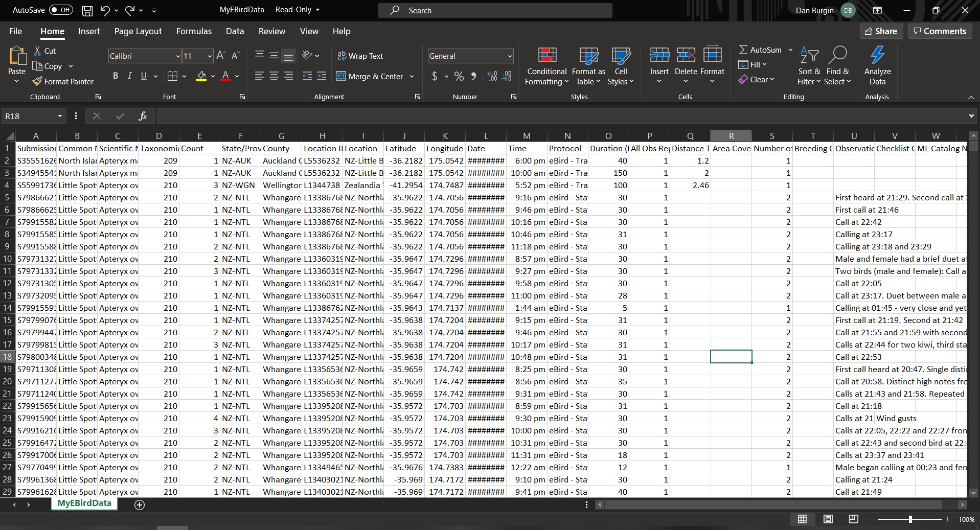Switch to the Page Layout tab
980x530 pixels.
point(138,31)
